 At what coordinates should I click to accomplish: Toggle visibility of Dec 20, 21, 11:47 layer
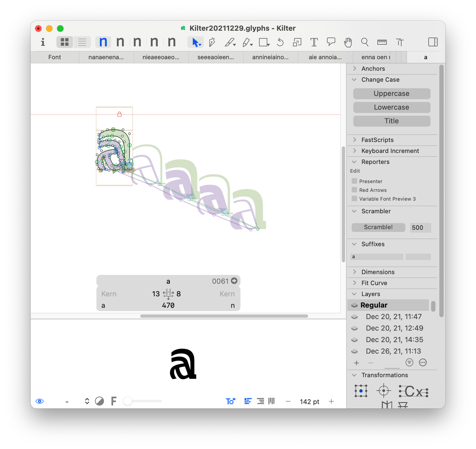pyautogui.click(x=354, y=317)
